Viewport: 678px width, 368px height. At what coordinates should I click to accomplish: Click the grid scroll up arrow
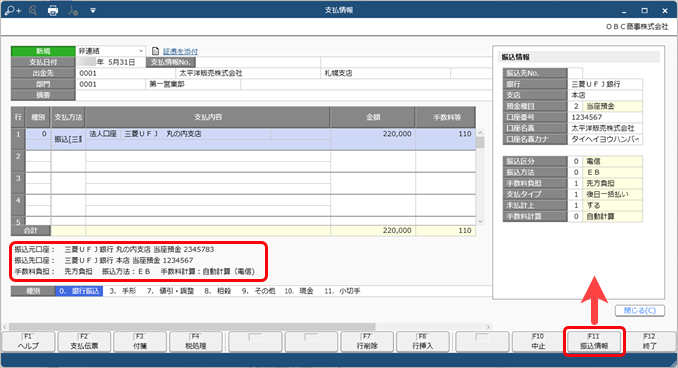(480, 132)
